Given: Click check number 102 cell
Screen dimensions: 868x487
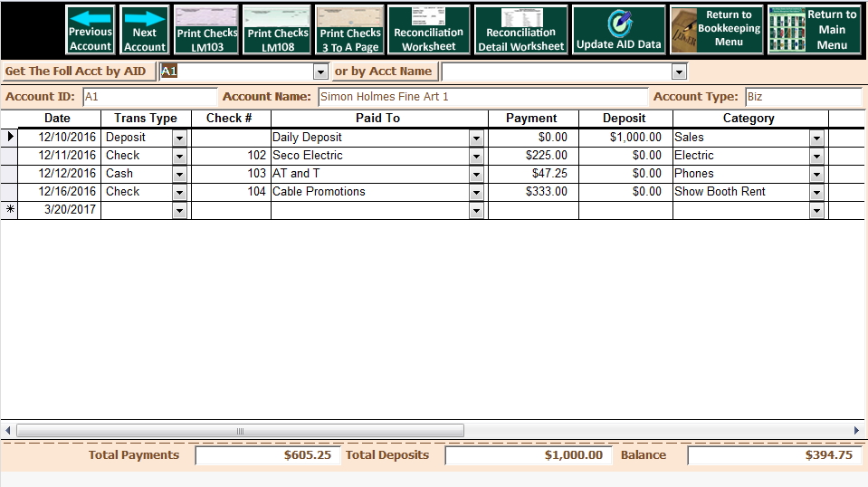Looking at the screenshot, I should tap(231, 156).
